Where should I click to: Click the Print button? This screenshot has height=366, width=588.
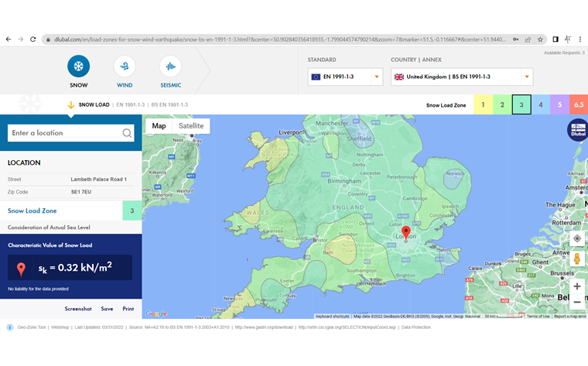(128, 309)
